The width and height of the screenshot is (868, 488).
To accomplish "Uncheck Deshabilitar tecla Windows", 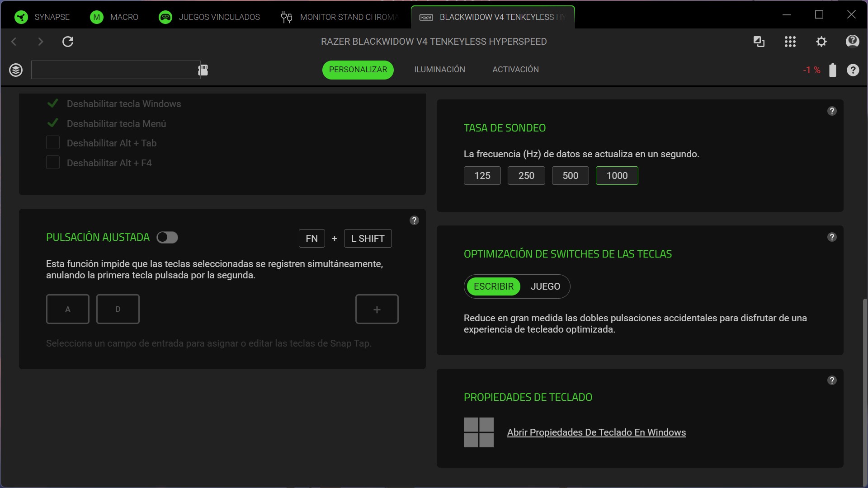I will point(53,103).
